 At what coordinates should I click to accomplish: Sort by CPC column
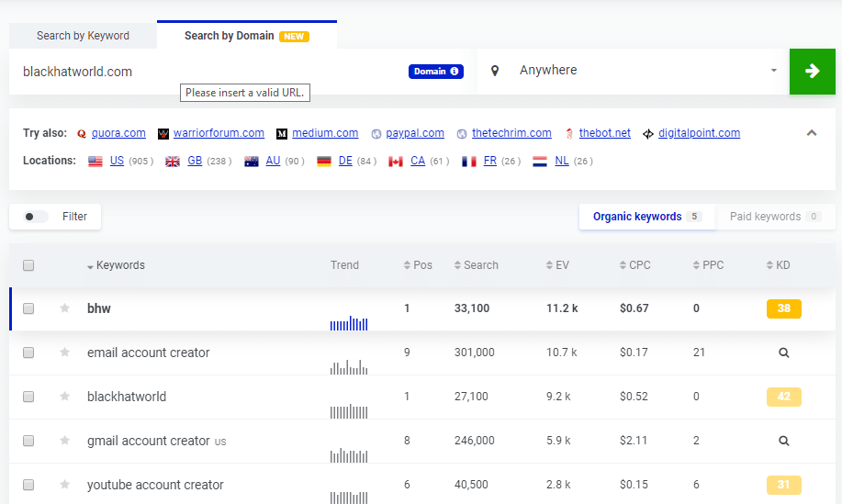(634, 265)
